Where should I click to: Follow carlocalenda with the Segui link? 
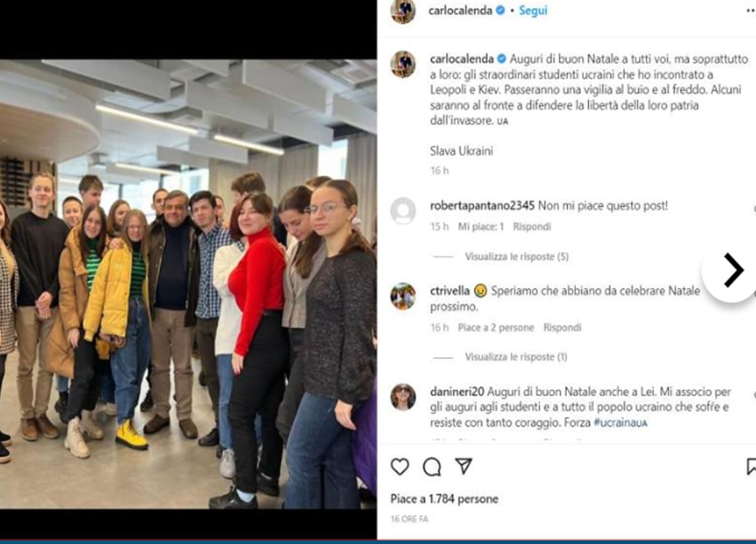tap(533, 11)
